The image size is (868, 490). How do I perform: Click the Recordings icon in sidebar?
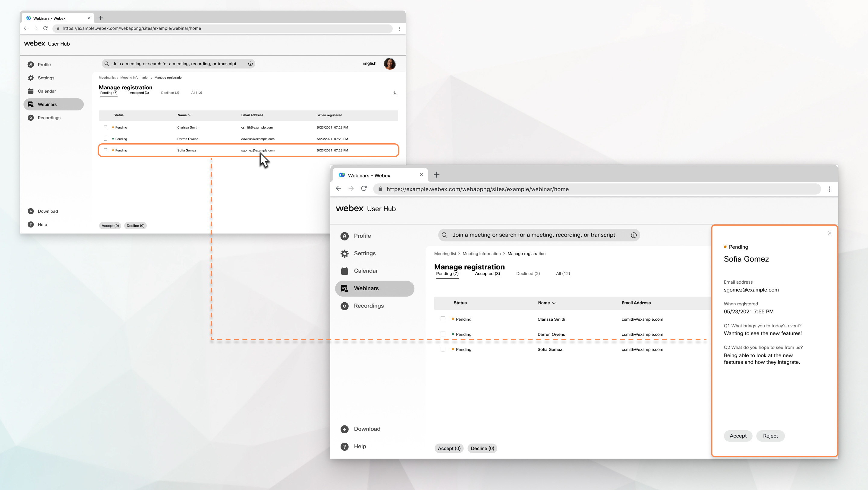[344, 306]
